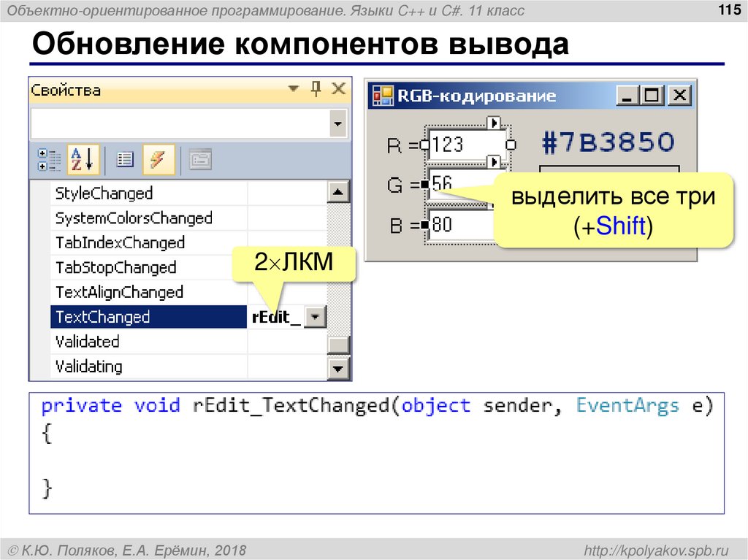Click the B text box containing 80
The height and width of the screenshot is (560, 748).
(x=462, y=224)
